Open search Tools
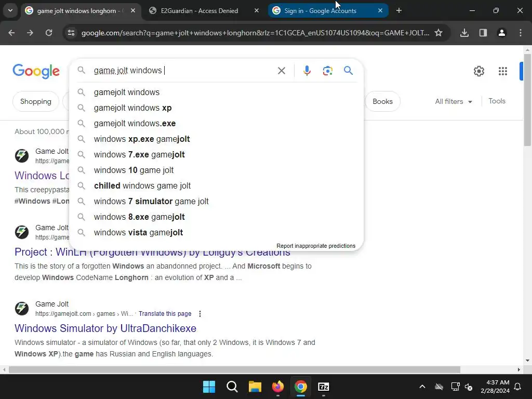 497,101
